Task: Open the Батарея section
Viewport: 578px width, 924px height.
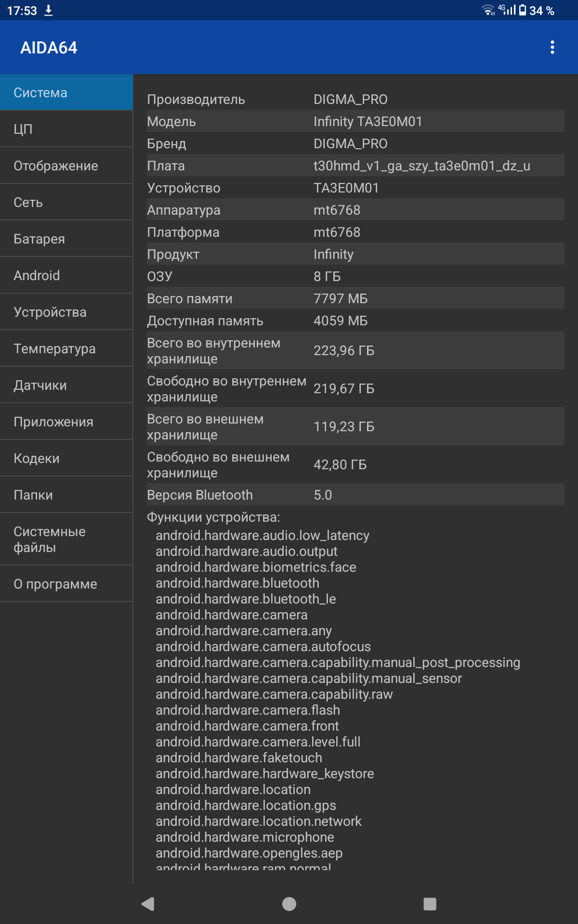Action: pyautogui.click(x=66, y=239)
